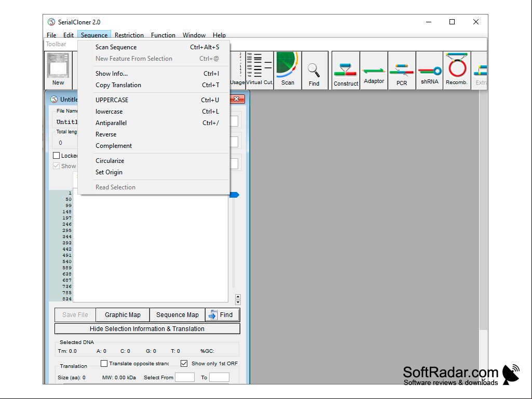Click the Size (aa): 0 text
The image size is (532, 399).
coord(72,377)
